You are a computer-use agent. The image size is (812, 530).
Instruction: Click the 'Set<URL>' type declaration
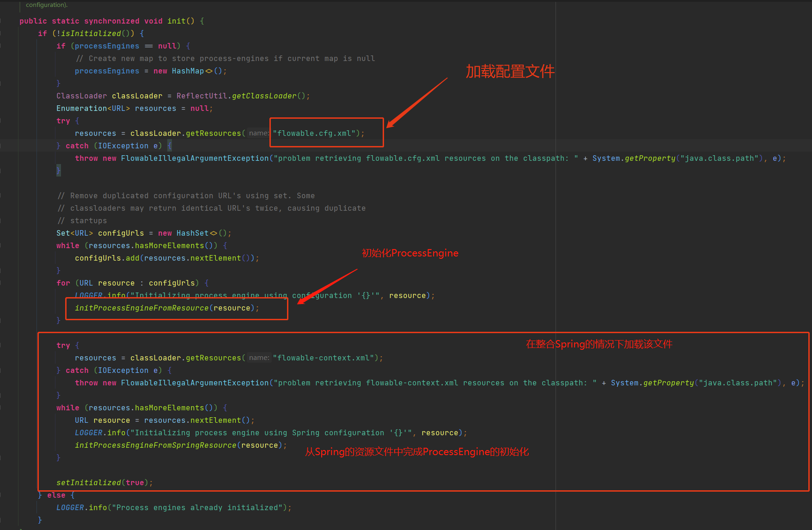pyautogui.click(x=74, y=233)
